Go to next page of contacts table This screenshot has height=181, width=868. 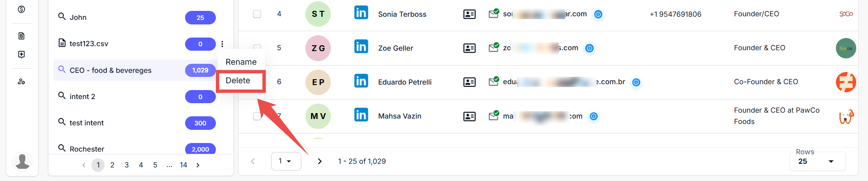(x=320, y=162)
